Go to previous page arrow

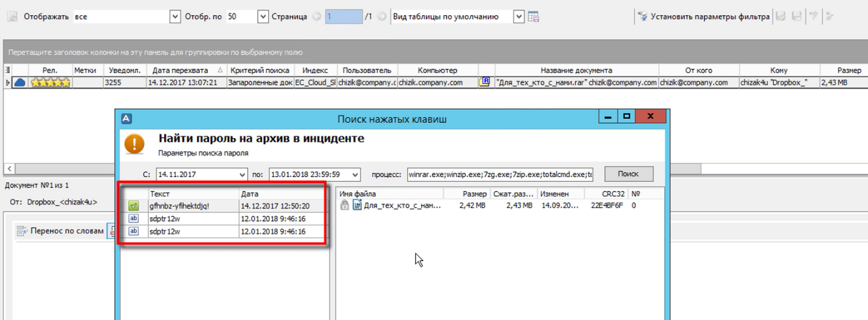click(x=317, y=17)
